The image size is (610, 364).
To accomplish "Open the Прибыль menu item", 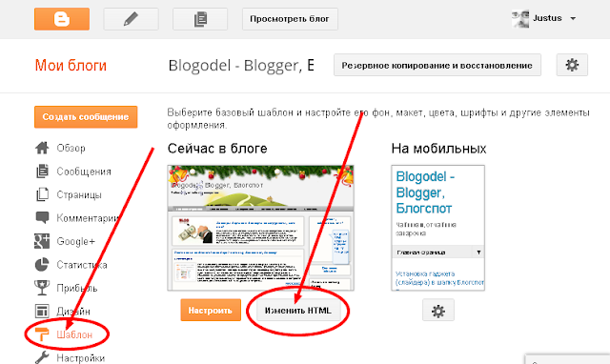I will coord(77,288).
